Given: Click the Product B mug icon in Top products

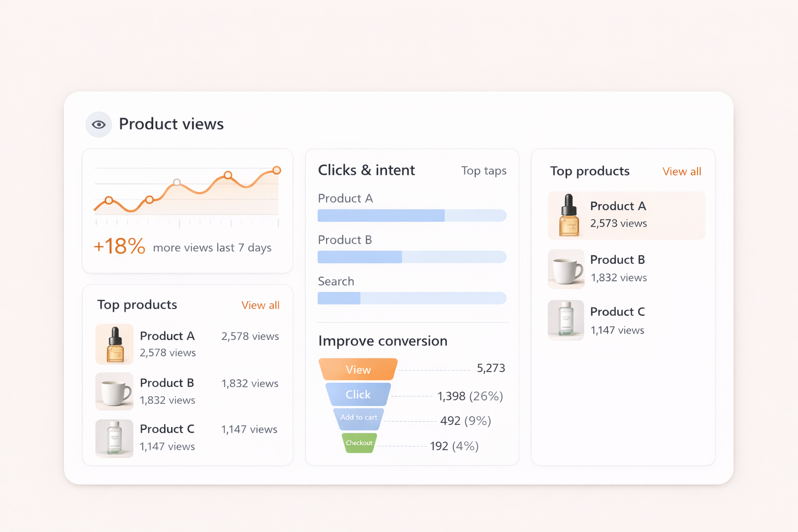Looking at the screenshot, I should click(114, 391).
